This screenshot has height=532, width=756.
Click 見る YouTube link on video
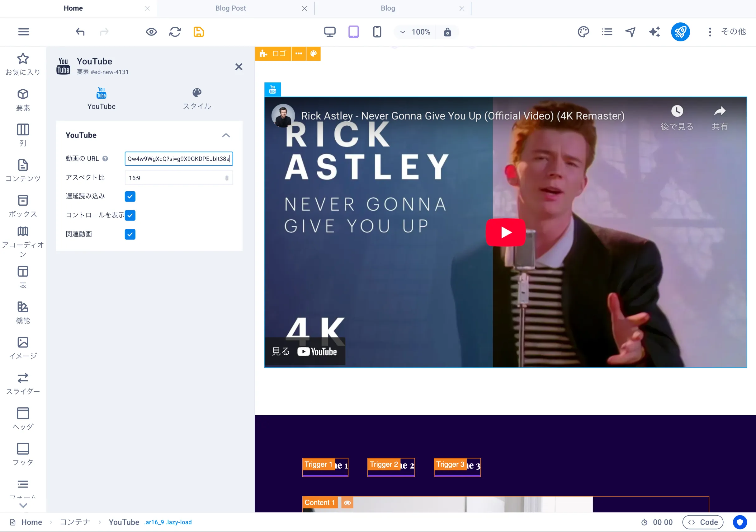(305, 351)
